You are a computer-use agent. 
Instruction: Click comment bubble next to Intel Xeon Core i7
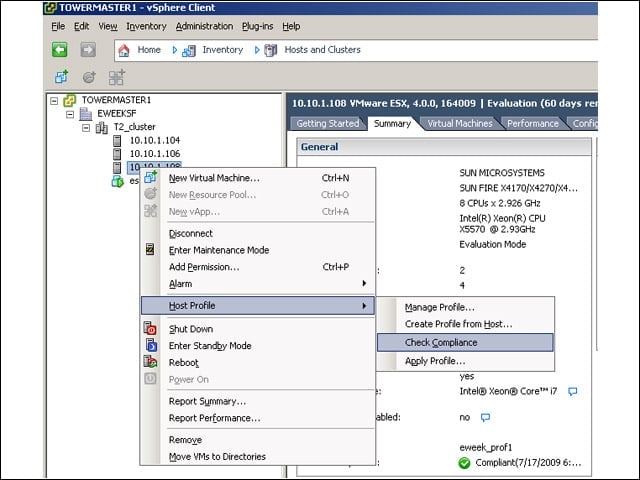573,391
